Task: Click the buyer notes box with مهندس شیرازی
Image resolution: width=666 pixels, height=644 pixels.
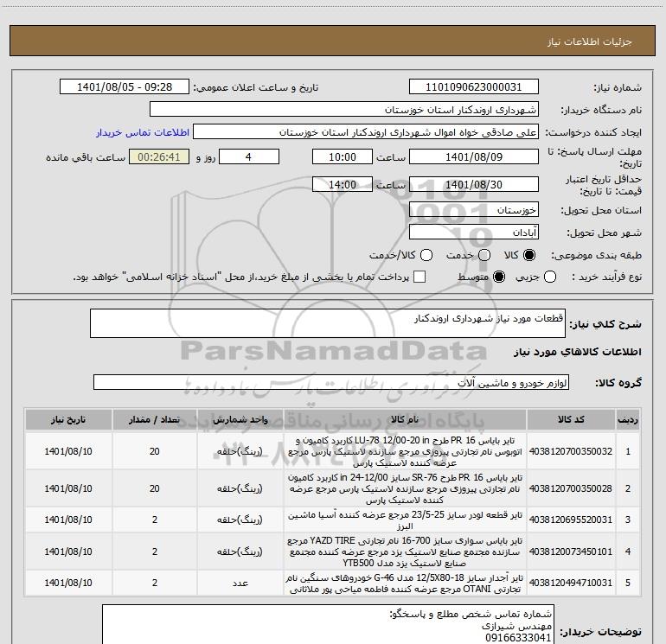Action: coord(328,624)
